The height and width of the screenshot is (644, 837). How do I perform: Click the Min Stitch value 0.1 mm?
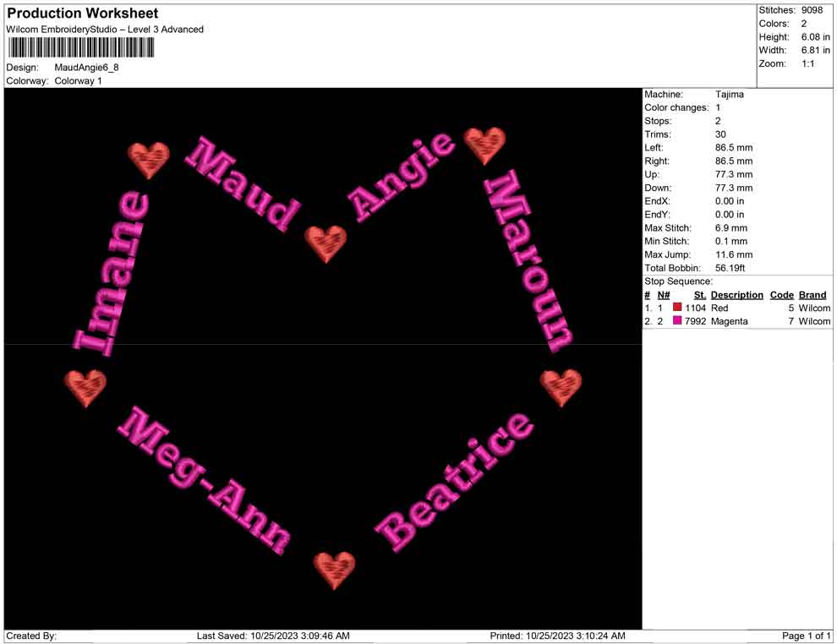coord(730,241)
